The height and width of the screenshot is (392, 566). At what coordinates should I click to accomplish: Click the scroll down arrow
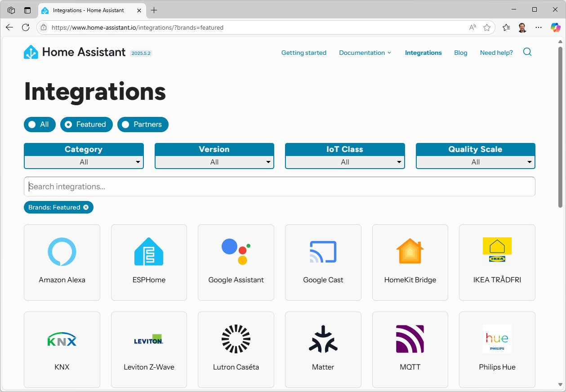(x=560, y=385)
